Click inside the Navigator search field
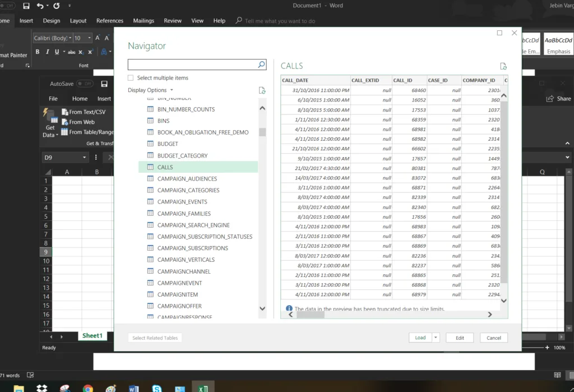574x392 pixels. [x=192, y=64]
